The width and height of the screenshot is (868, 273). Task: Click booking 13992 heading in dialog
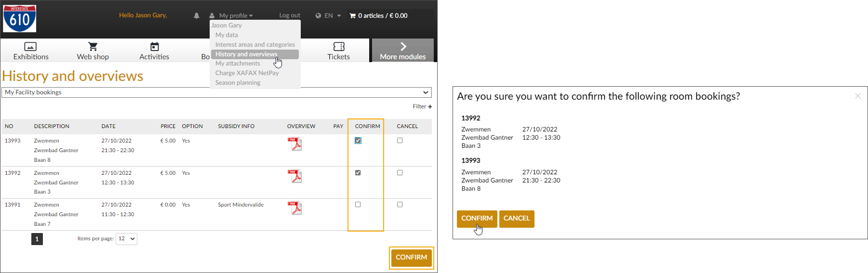pos(471,118)
